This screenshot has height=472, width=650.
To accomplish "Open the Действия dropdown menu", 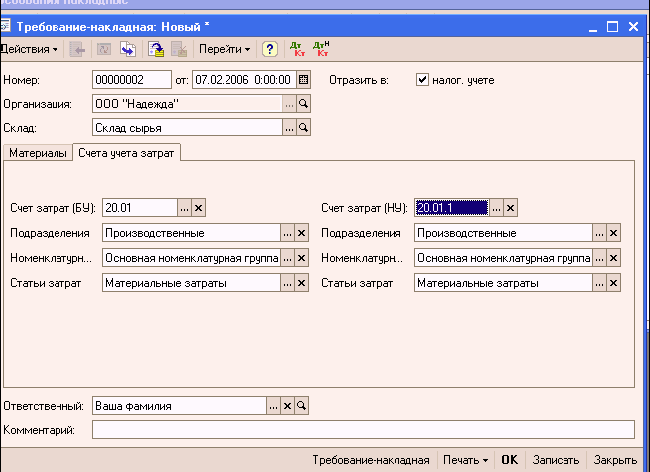I will point(30,48).
